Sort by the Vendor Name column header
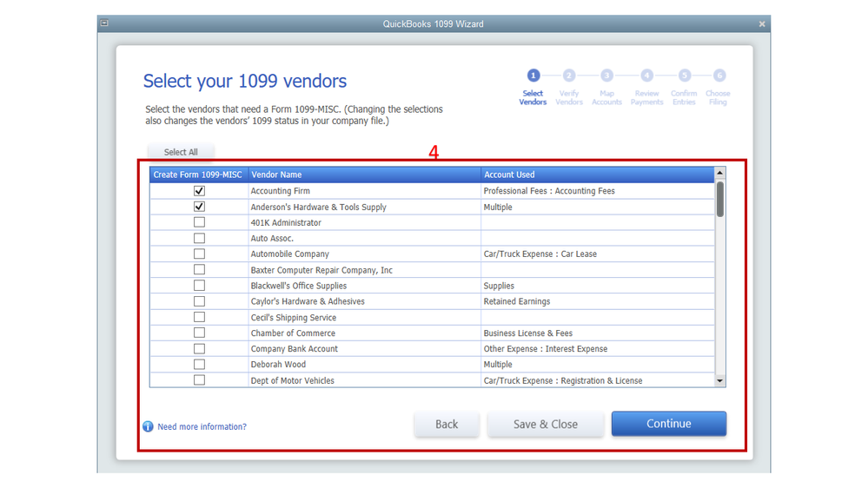Viewport: 868px width, 488px height. [364, 175]
